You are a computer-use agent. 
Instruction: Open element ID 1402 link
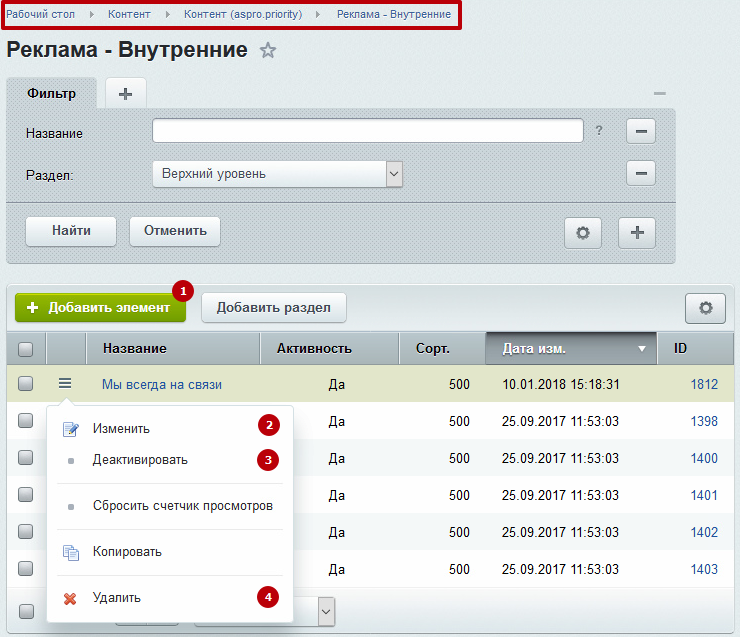coord(704,532)
